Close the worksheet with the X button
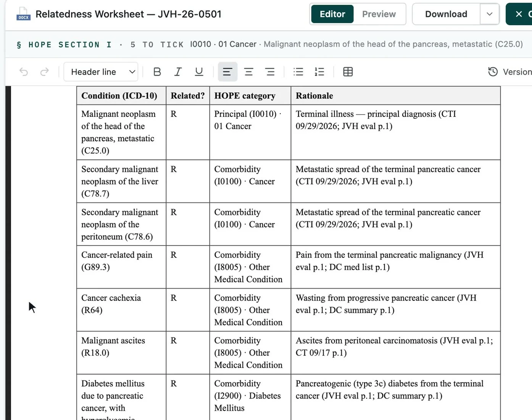The height and width of the screenshot is (420, 532). (x=519, y=14)
